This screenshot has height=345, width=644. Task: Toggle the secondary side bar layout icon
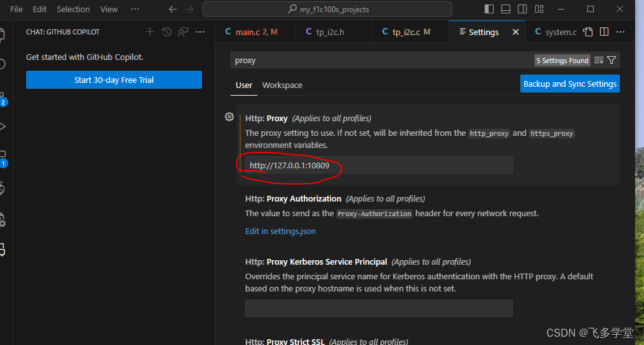coord(522,9)
